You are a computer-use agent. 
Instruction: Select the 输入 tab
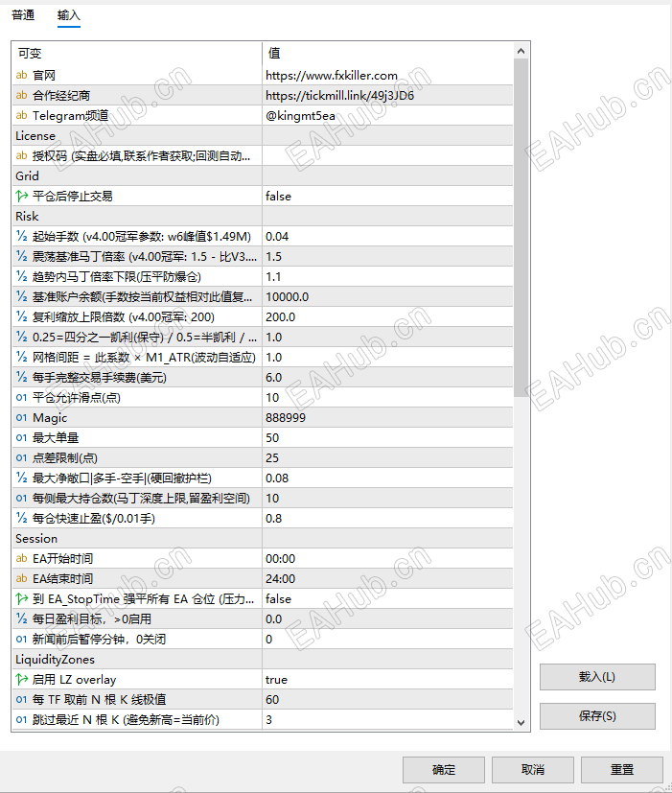[69, 15]
